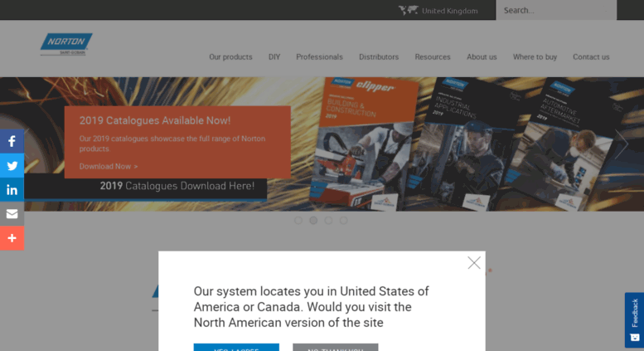Open the DIY menu

[274, 57]
